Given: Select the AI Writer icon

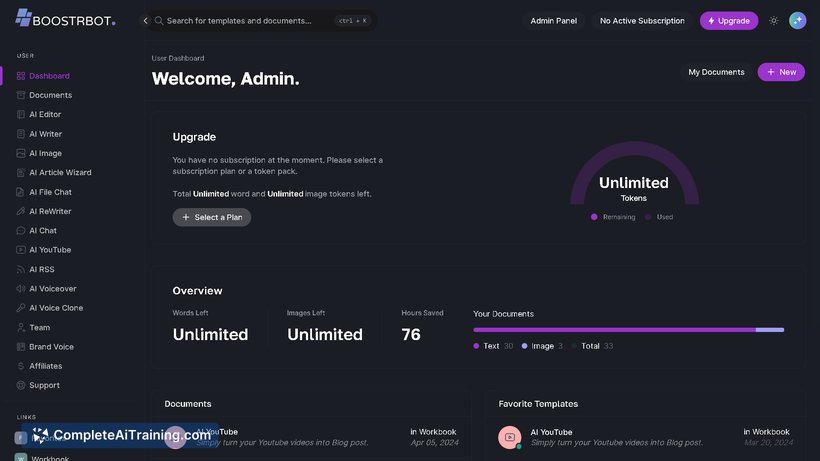Looking at the screenshot, I should click(x=21, y=134).
